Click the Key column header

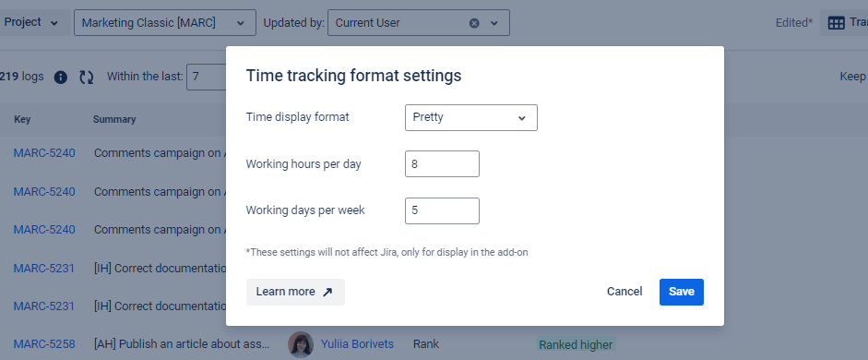point(22,119)
